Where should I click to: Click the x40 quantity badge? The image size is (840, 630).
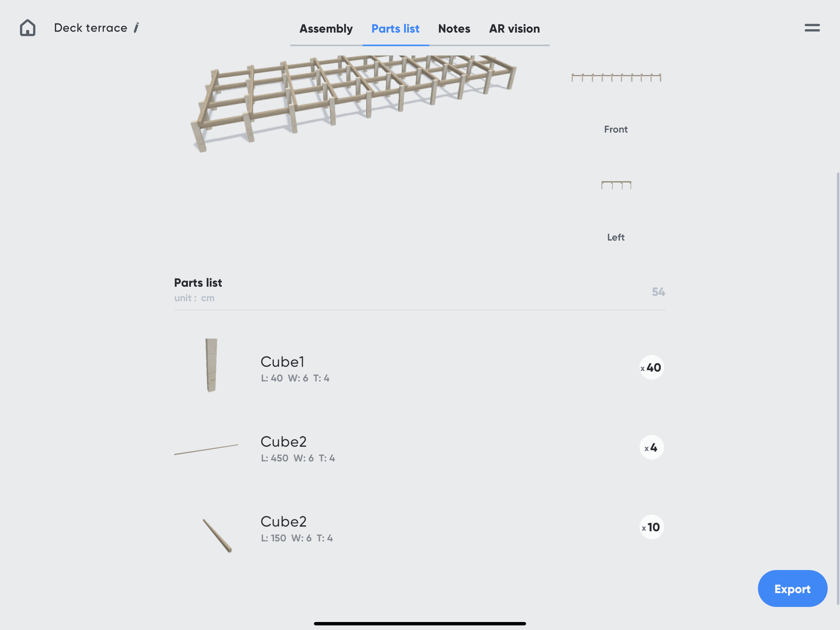point(651,367)
